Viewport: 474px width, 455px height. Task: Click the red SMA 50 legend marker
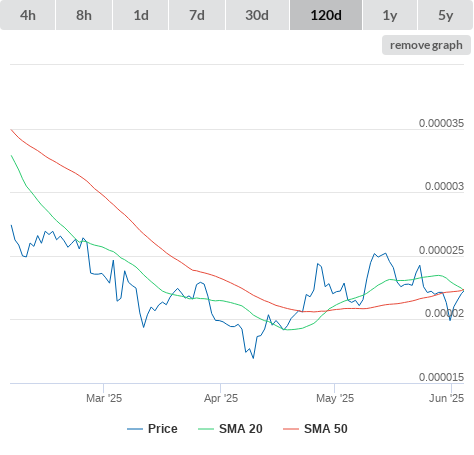291,429
